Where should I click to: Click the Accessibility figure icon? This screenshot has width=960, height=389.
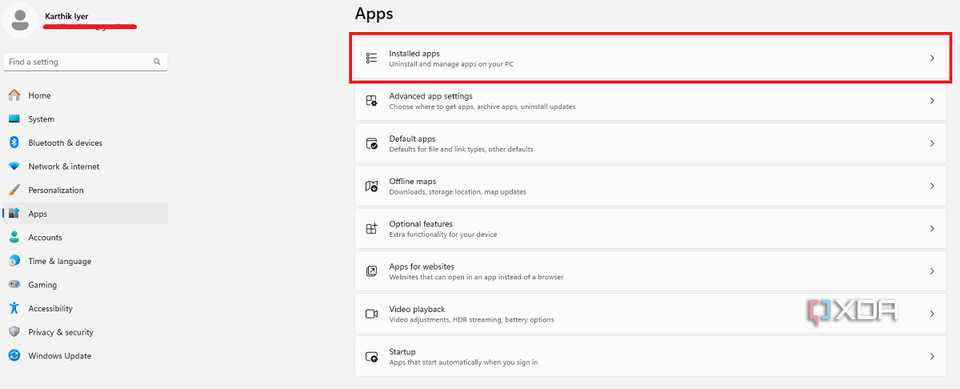tap(14, 308)
